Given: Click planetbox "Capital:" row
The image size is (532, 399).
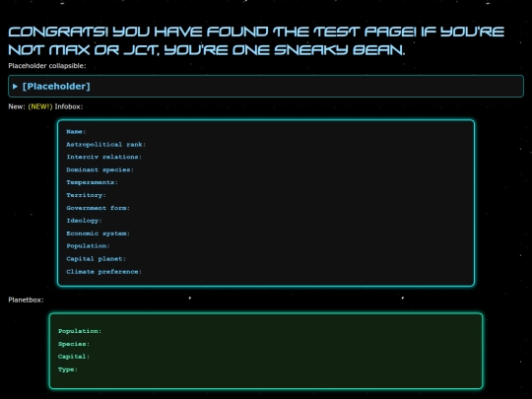Looking at the screenshot, I should 74,357.
